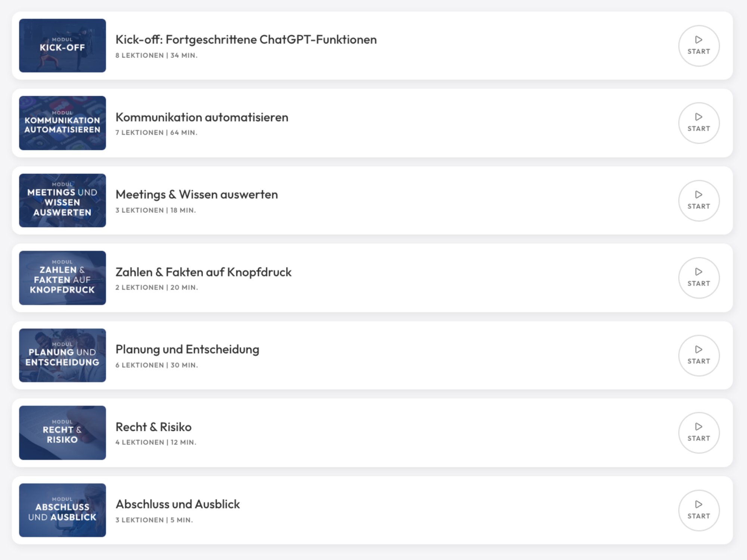
Task: Open Meetings & Wissen auswerten title link
Action: 196,195
